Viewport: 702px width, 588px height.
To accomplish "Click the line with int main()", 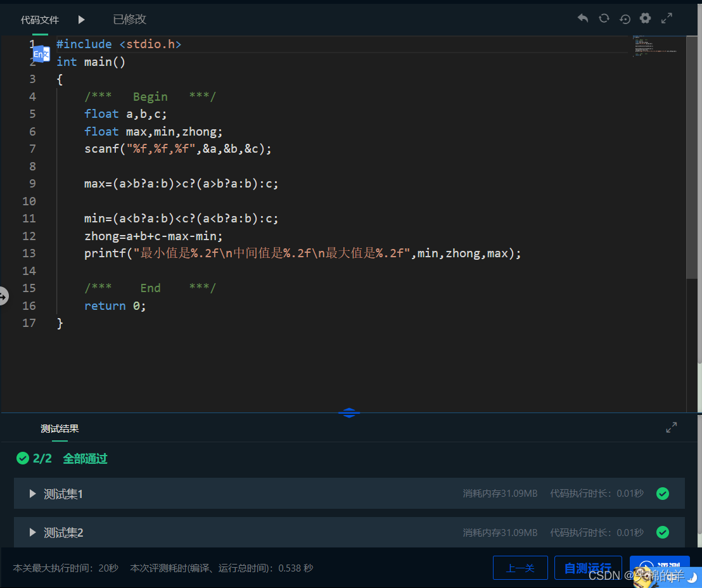I will pyautogui.click(x=91, y=62).
